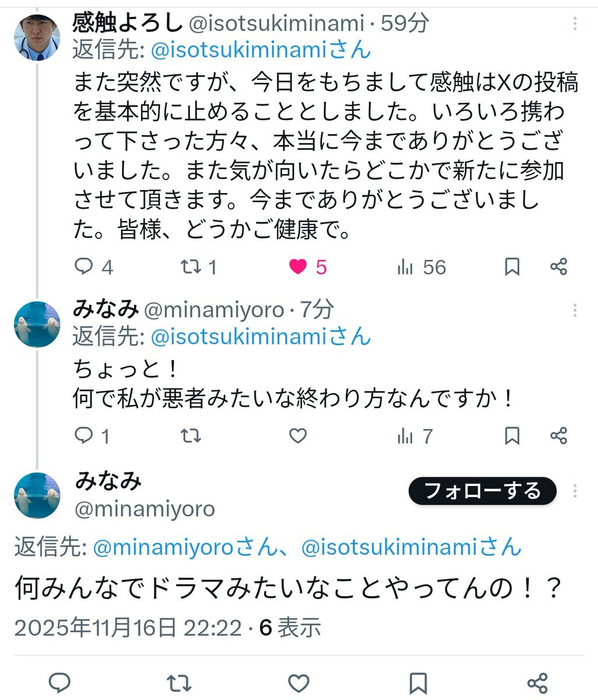The height and width of the screenshot is (700, 598).
Task: Bookmark the 感触よろし farewell post
Action: pos(512,267)
